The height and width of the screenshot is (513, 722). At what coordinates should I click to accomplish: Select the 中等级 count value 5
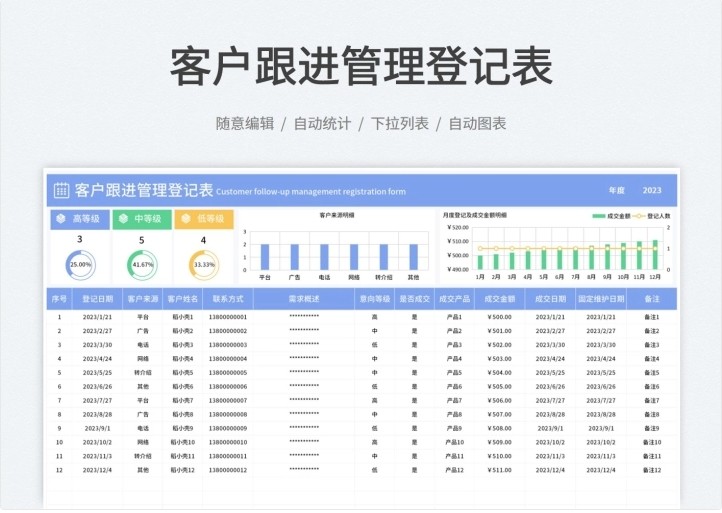point(142,240)
